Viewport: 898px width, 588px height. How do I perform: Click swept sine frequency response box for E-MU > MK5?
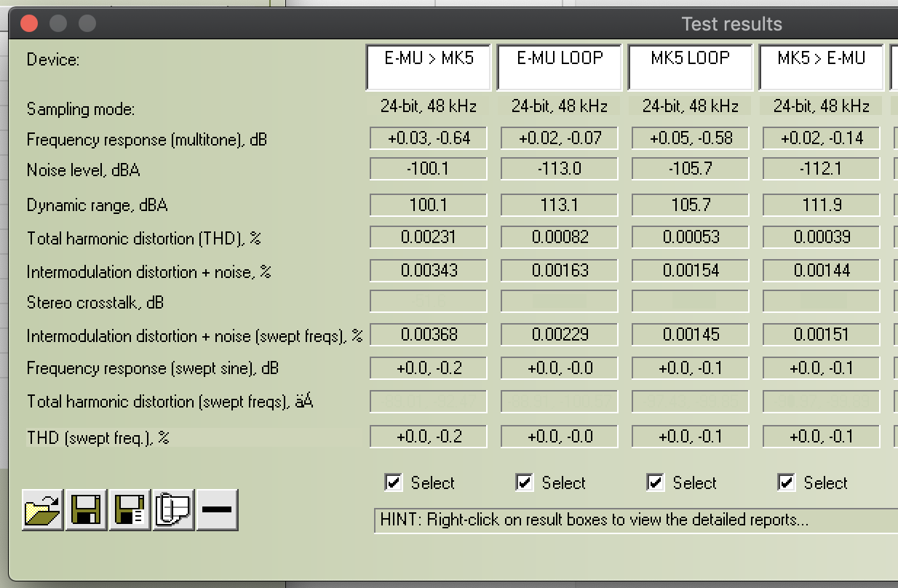click(x=429, y=368)
